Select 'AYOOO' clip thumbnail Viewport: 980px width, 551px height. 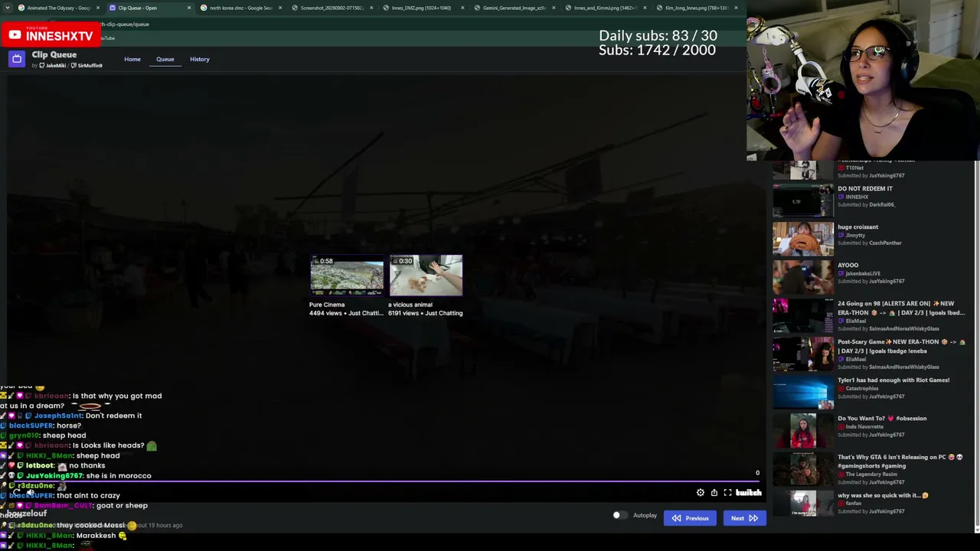pos(803,278)
